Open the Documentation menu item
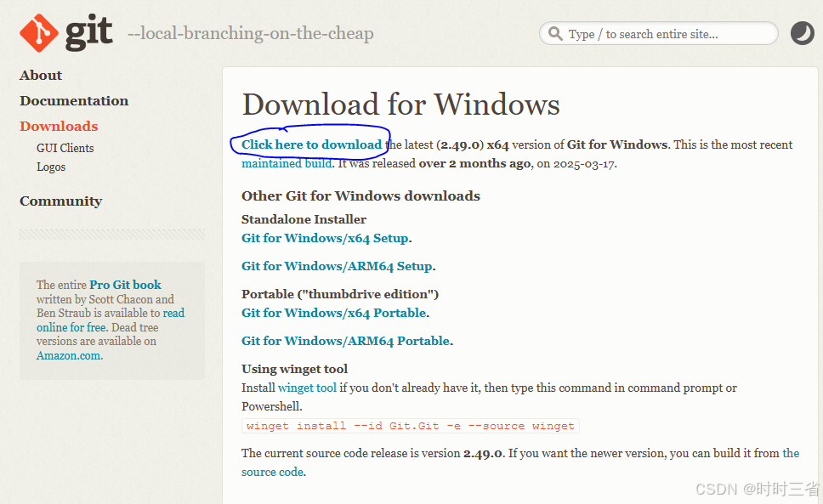Image resolution: width=823 pixels, height=504 pixels. click(74, 100)
